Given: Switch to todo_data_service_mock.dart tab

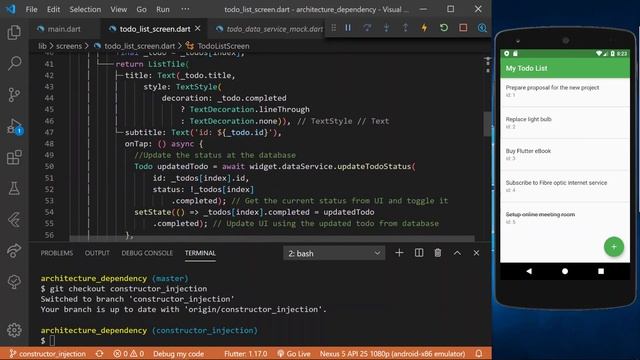Looking at the screenshot, I should [269, 29].
